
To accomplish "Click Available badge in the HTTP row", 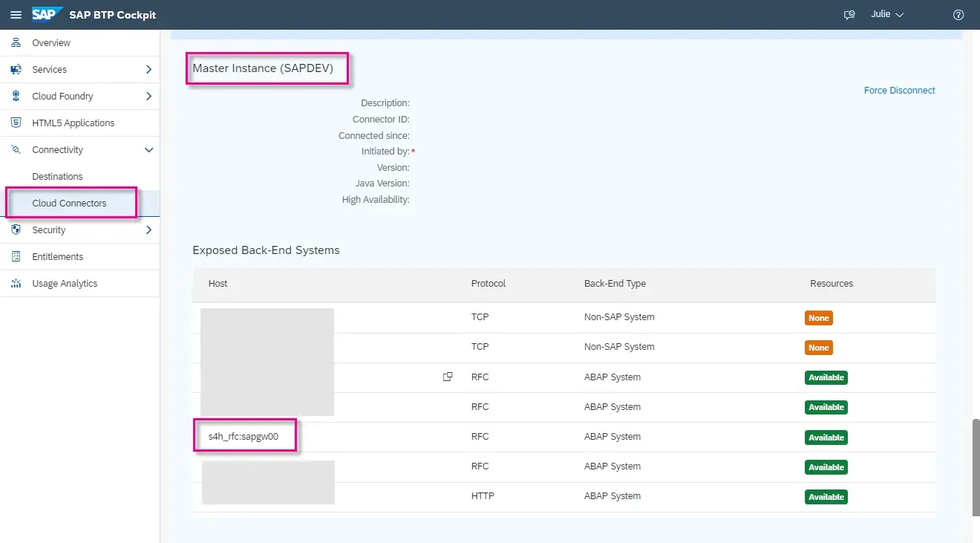I will point(826,497).
